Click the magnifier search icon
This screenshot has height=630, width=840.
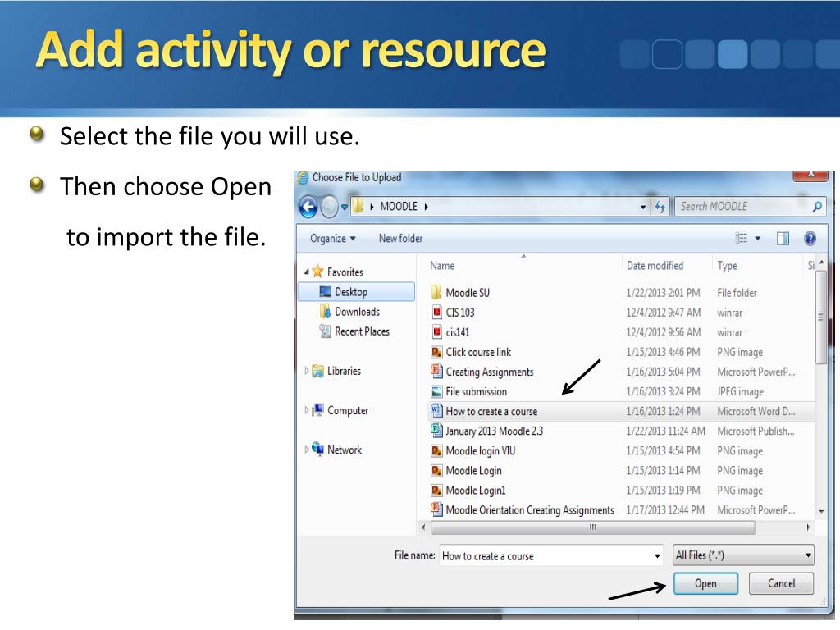818,206
